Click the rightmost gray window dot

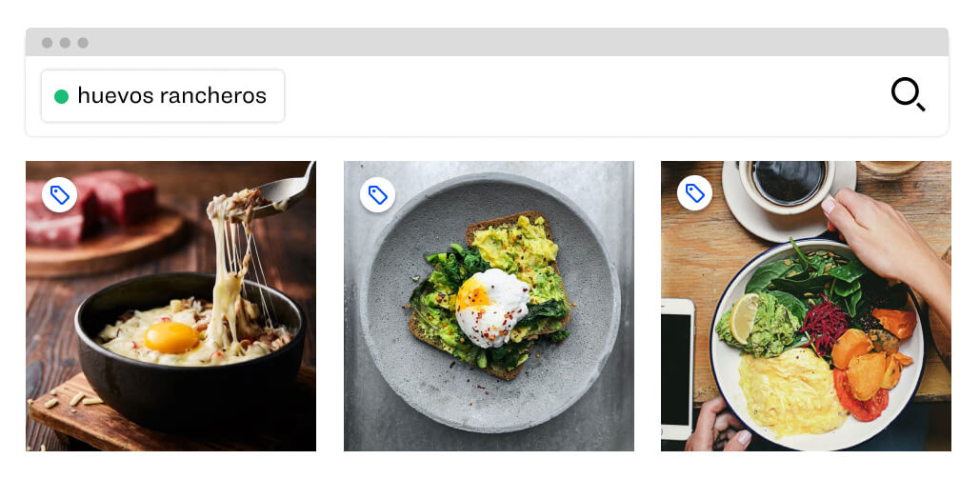coord(83,43)
